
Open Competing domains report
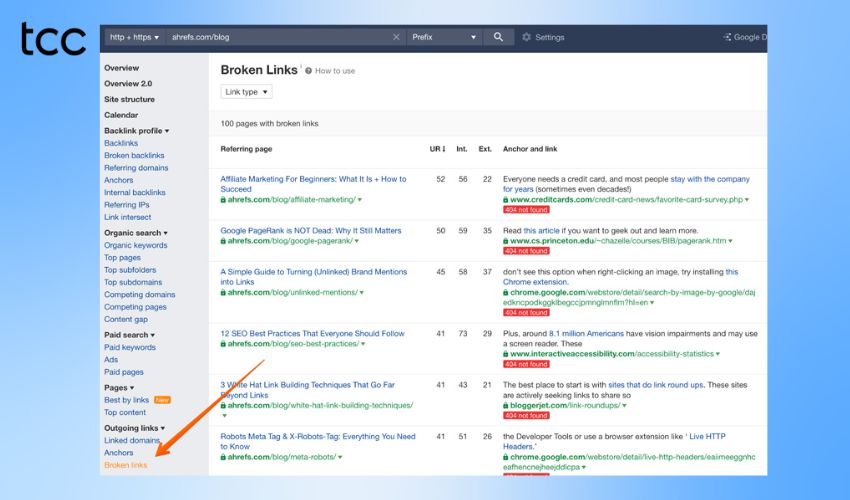pos(139,294)
